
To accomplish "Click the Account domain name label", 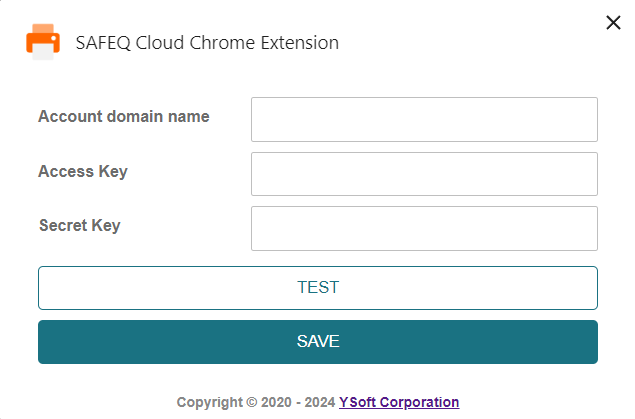I will pos(124,117).
